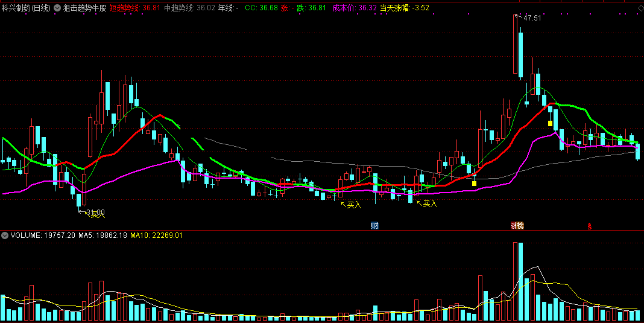Screen dimensions: 644x323
Task: Click the 财 financial report marker
Action: point(374,225)
